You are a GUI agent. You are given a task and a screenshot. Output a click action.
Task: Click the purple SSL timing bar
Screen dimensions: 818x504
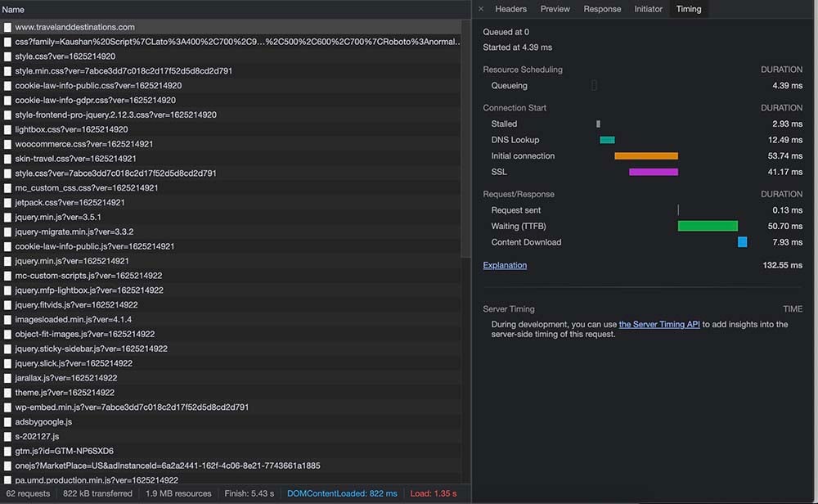click(654, 172)
